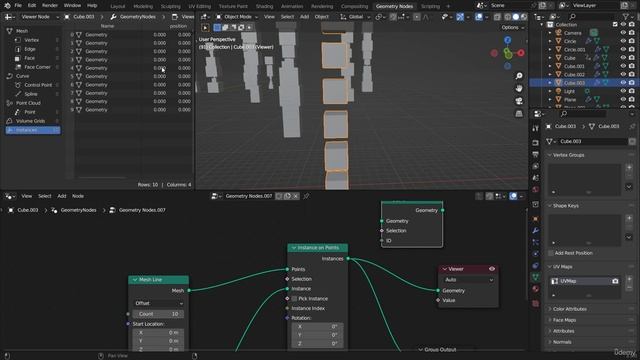Enable the Pick Instance checkbox
This screenshot has width=640, height=360.
[x=294, y=299]
